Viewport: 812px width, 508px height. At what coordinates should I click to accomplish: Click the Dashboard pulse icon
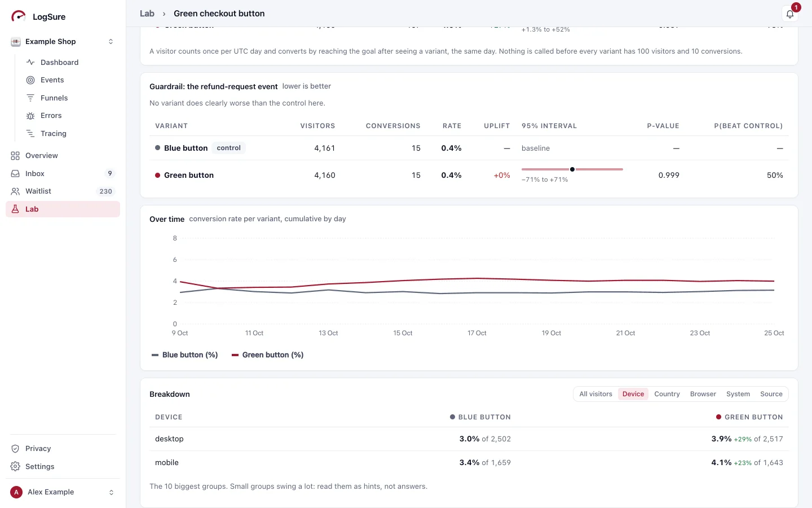point(30,62)
